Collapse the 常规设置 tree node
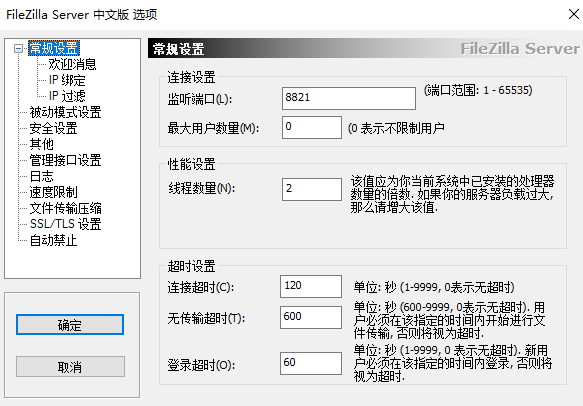Image resolution: width=583 pixels, height=406 pixels. (18, 49)
